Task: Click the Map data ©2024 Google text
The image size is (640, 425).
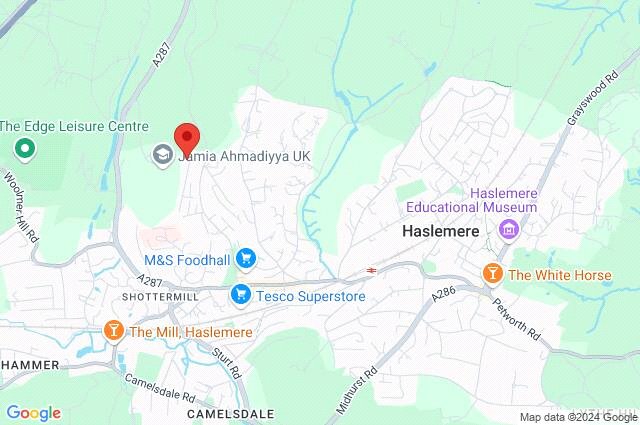Action: tap(578, 417)
